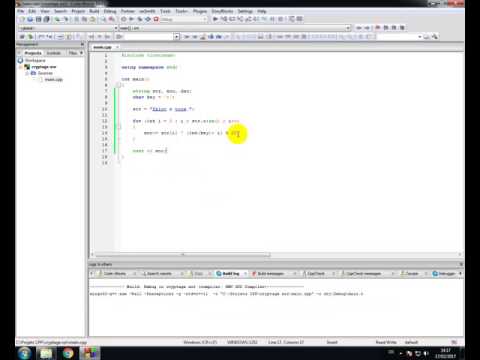This screenshot has width=480, height=360.
Task: Click the Find toolbar icon
Action: click(x=103, y=19)
